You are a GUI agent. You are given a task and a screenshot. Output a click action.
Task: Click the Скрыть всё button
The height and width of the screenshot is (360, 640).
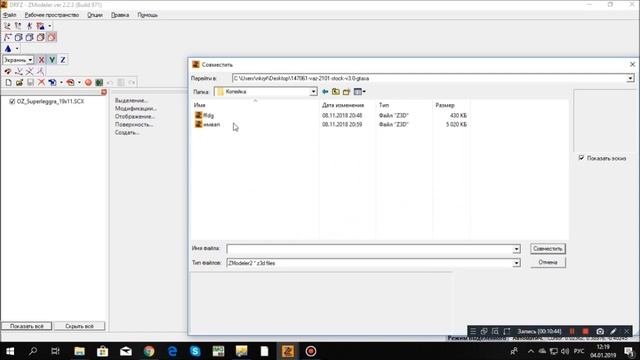click(x=79, y=326)
